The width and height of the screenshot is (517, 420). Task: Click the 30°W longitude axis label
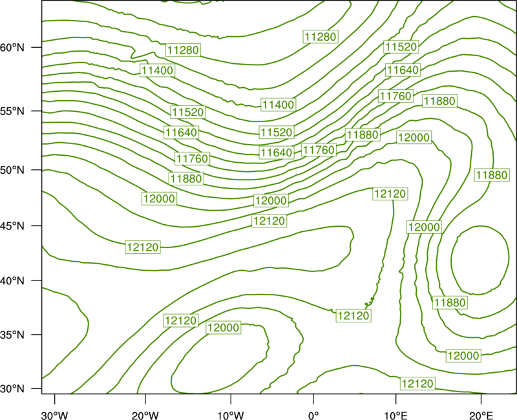[54, 415]
